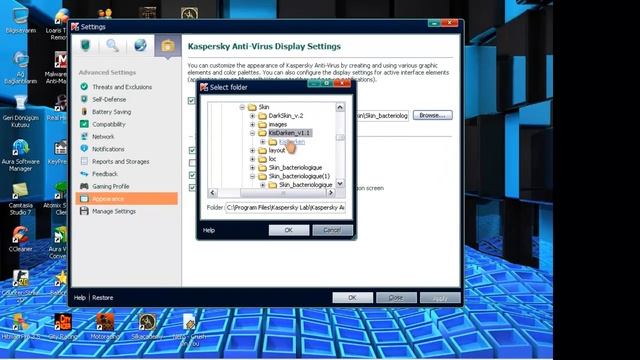Screen dimensions: 640x360
Task: Open the Protection shield tab in Settings
Action: click(85, 45)
